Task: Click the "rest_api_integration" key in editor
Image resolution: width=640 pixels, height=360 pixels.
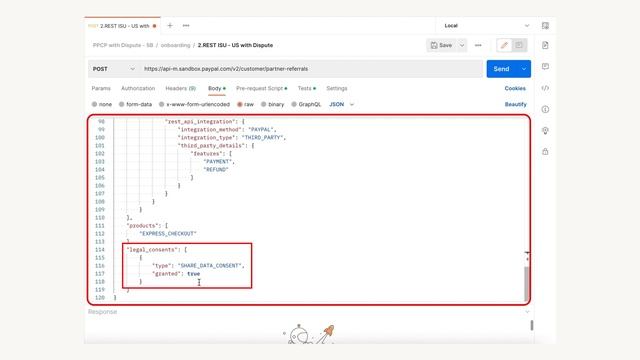Action: coord(200,122)
